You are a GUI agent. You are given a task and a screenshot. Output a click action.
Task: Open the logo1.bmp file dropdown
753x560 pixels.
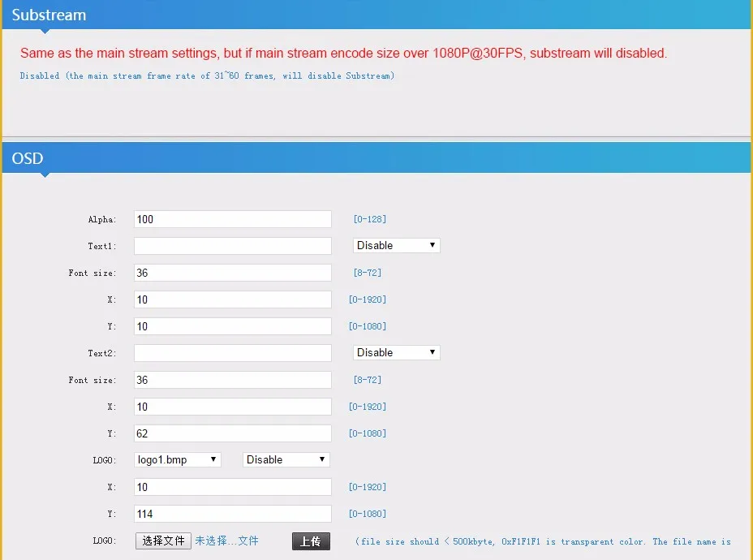pyautogui.click(x=177, y=459)
